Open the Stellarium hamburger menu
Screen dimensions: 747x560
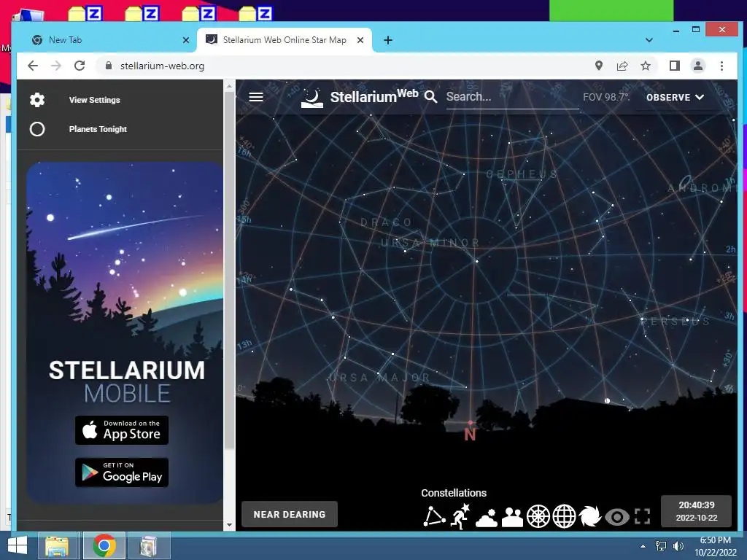(x=256, y=97)
